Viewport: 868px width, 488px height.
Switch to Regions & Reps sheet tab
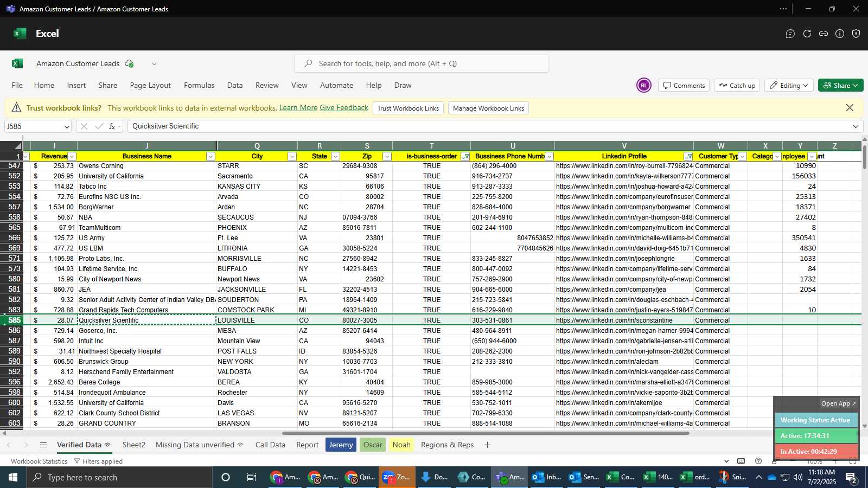(448, 445)
